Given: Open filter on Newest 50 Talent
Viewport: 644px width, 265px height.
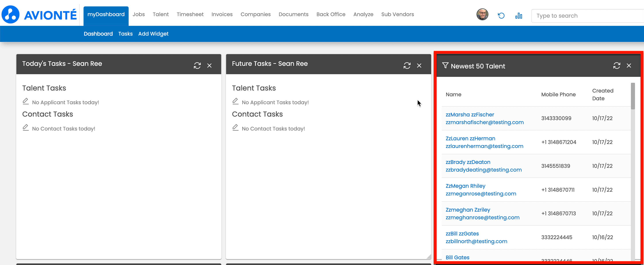Looking at the screenshot, I should (445, 65).
